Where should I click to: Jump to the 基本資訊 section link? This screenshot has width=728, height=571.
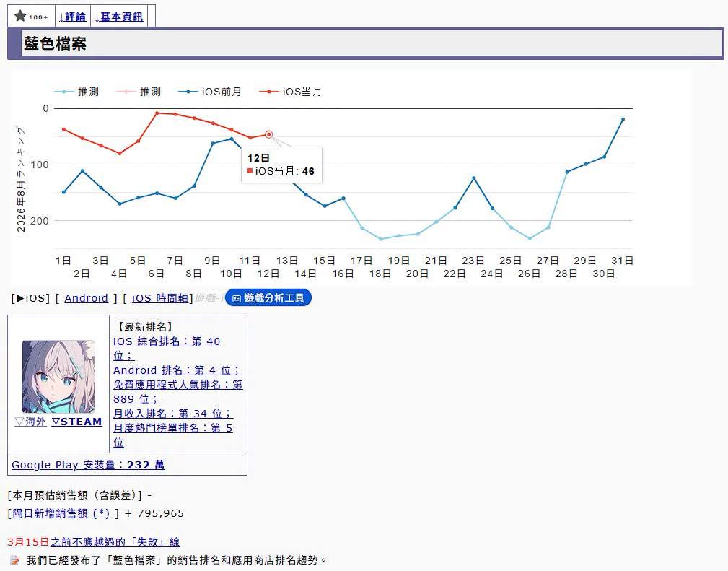pos(119,17)
